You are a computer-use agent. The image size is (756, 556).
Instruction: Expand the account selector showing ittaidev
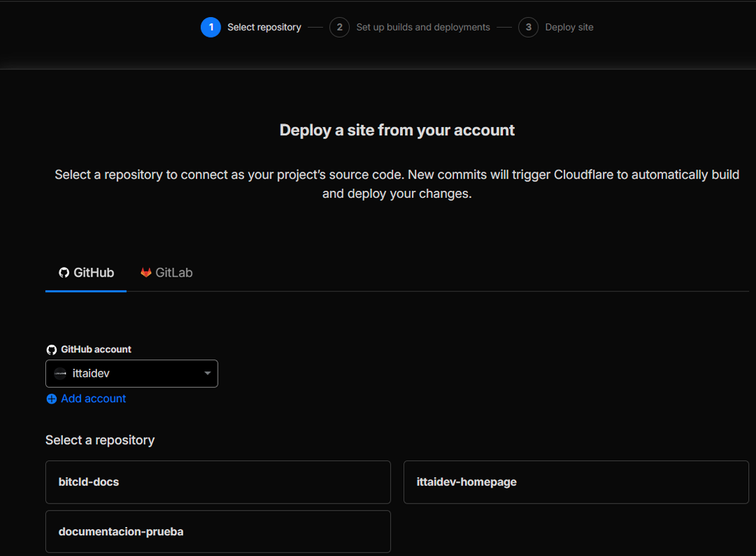coord(131,374)
